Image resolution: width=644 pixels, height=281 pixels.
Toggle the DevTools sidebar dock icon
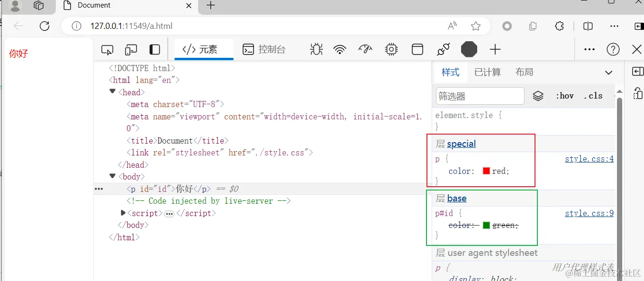click(637, 72)
